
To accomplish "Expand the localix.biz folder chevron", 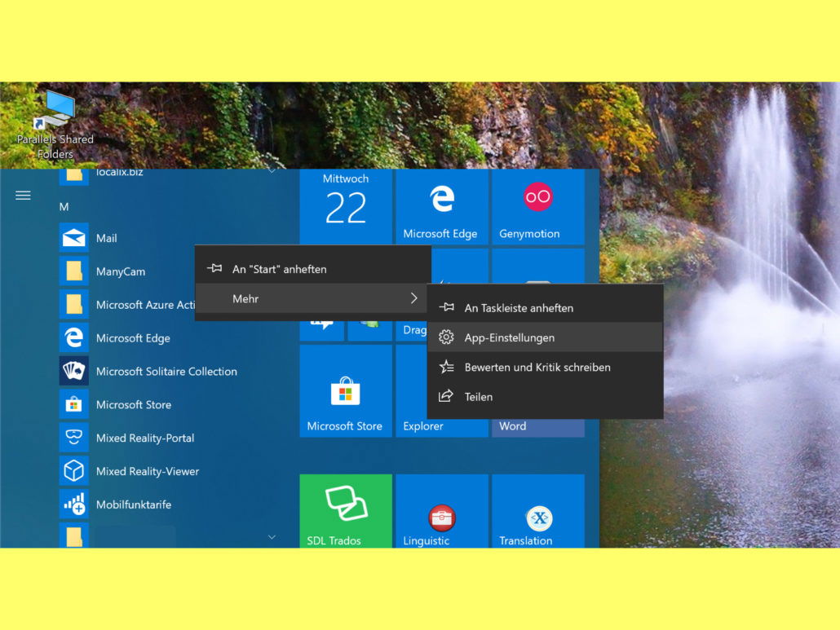I will coord(272,172).
